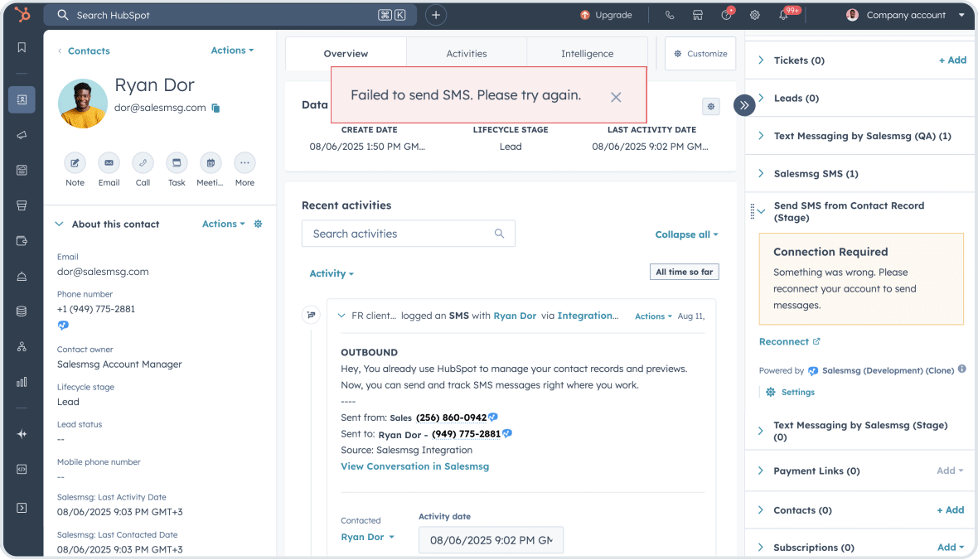Click the Task action icon
The height and width of the screenshot is (560, 978).
click(177, 162)
